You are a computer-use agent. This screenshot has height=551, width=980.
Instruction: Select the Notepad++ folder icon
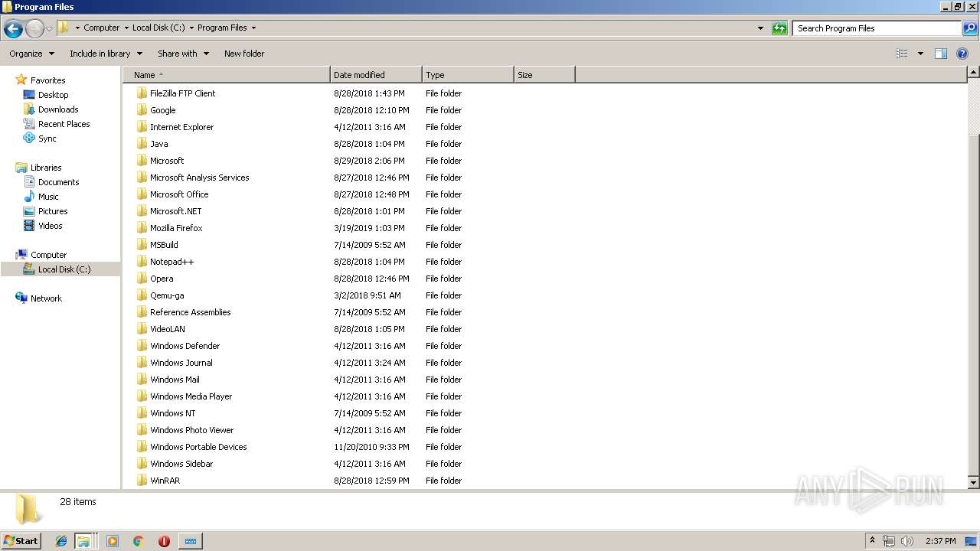point(142,262)
